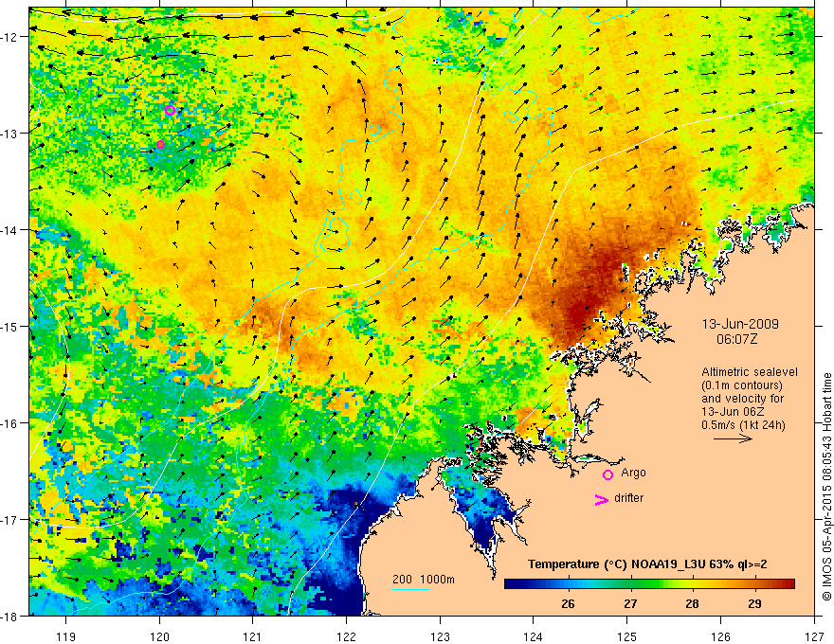Screen dimensions: 834x644
Task: Click the '0.5m/s (1kt 24h)' scale text
Action: point(743,425)
